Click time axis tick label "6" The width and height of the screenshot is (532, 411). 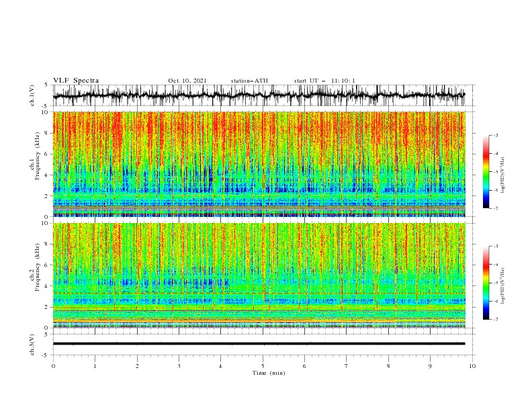305,366
